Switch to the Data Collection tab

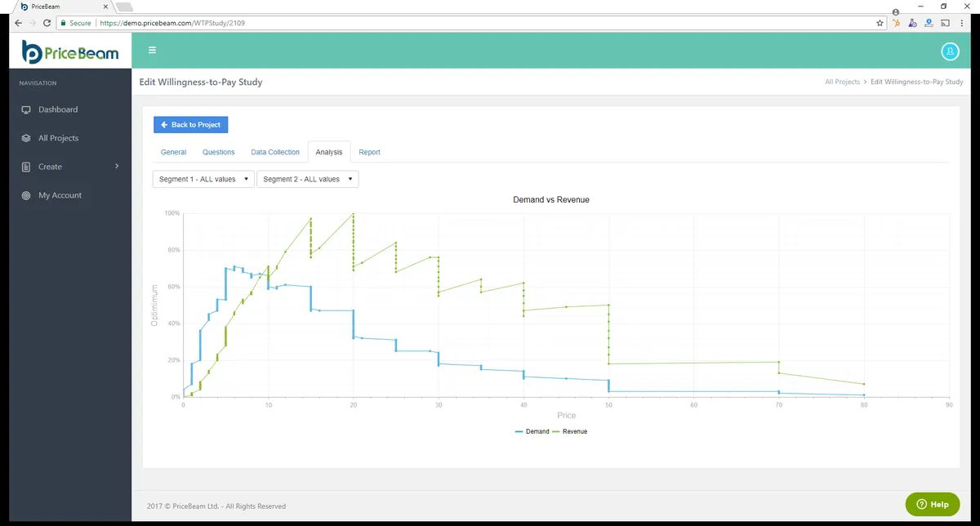tap(275, 152)
